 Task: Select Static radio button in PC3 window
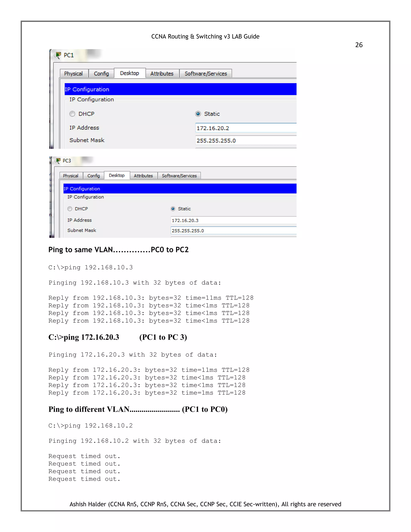point(173,209)
